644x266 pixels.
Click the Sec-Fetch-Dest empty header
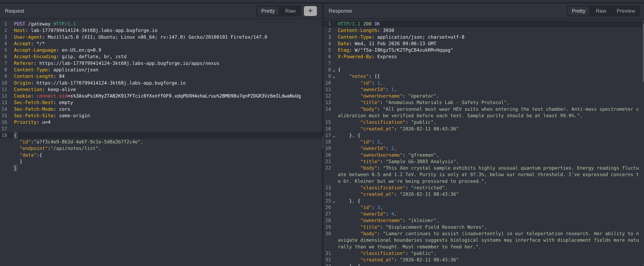43,102
